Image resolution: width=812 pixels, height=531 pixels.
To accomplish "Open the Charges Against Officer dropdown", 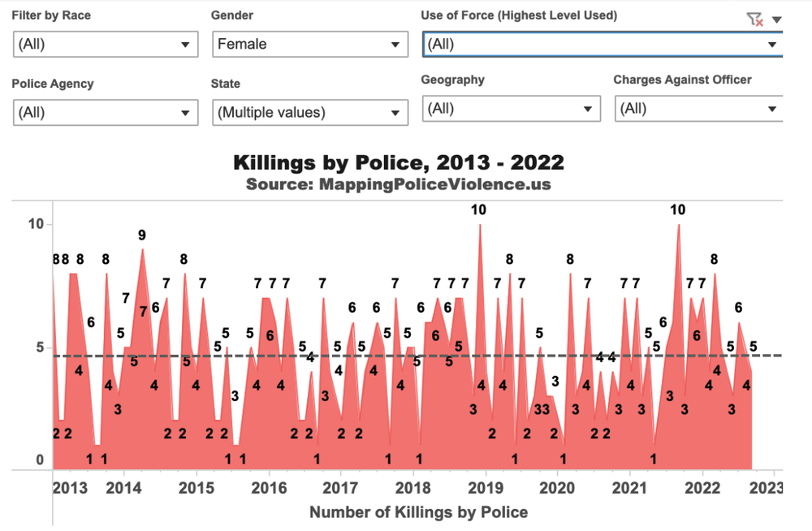I will click(699, 108).
